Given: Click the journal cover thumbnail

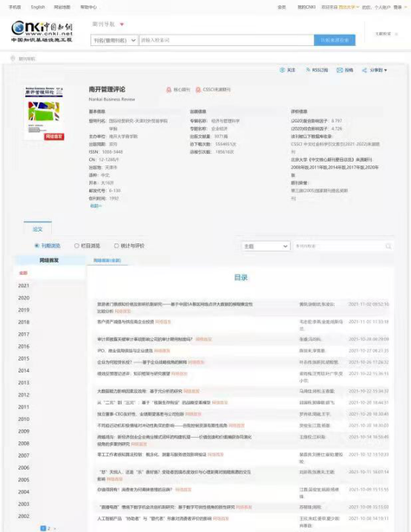Looking at the screenshot, I should 44,114.
